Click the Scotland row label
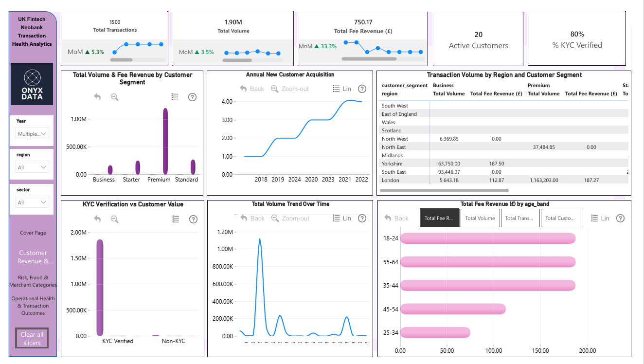 (x=392, y=130)
